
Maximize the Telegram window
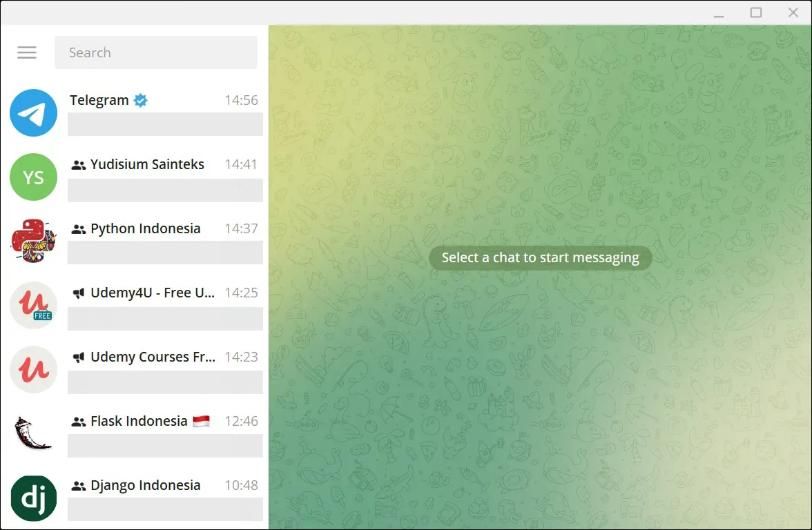click(756, 12)
